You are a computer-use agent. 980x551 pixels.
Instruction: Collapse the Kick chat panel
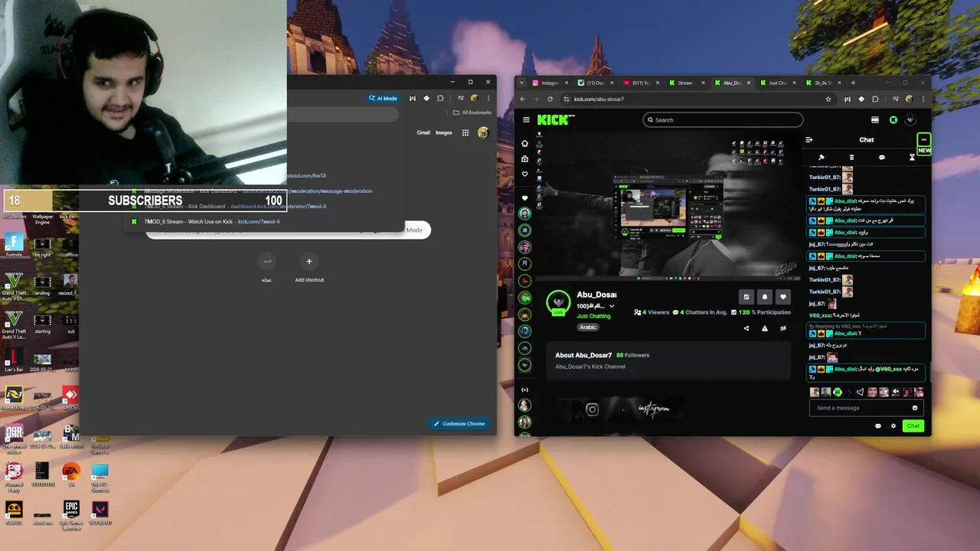[808, 140]
